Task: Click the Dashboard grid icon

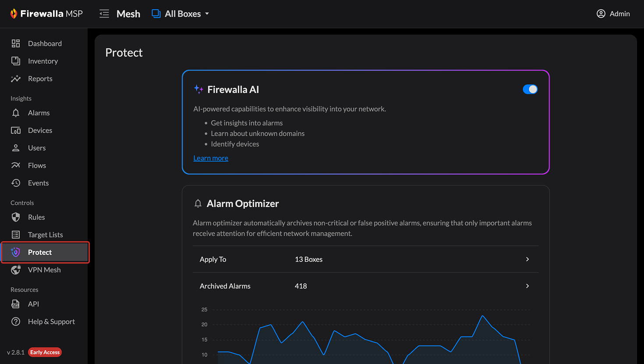Action: coord(16,43)
